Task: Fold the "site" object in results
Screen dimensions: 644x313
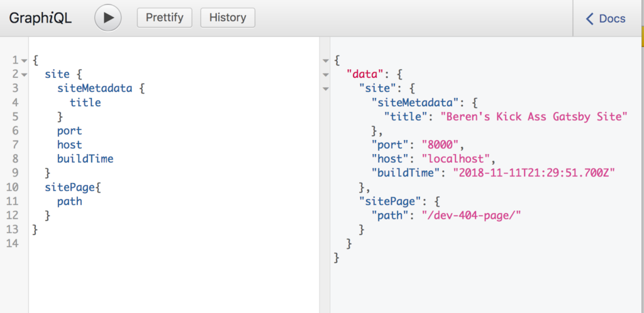Action: coord(325,89)
